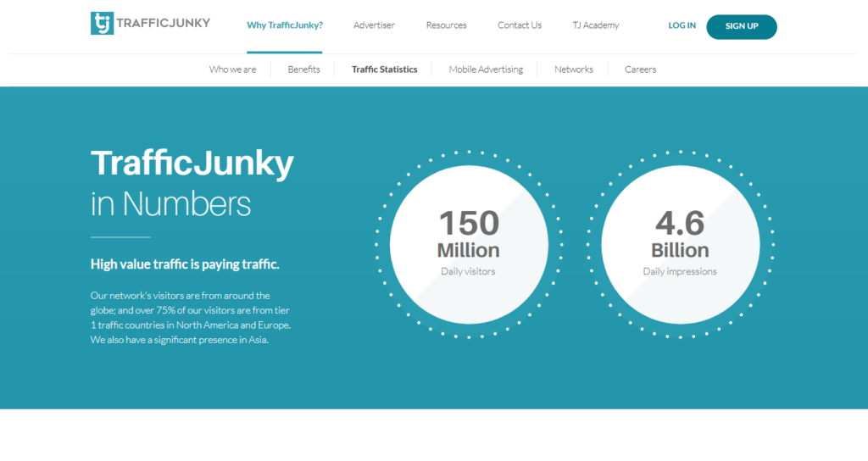
Task: Open TJ Academy from the navigation
Action: (x=596, y=25)
